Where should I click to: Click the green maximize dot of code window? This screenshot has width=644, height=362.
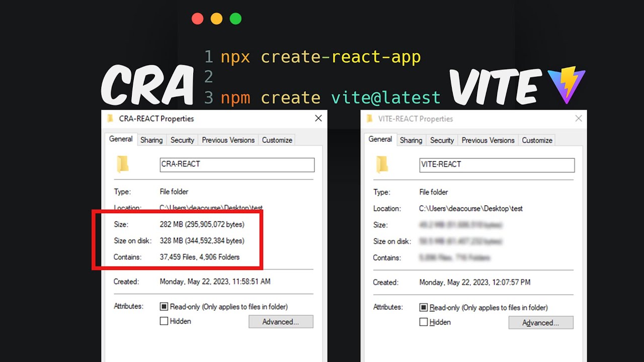pyautogui.click(x=235, y=19)
